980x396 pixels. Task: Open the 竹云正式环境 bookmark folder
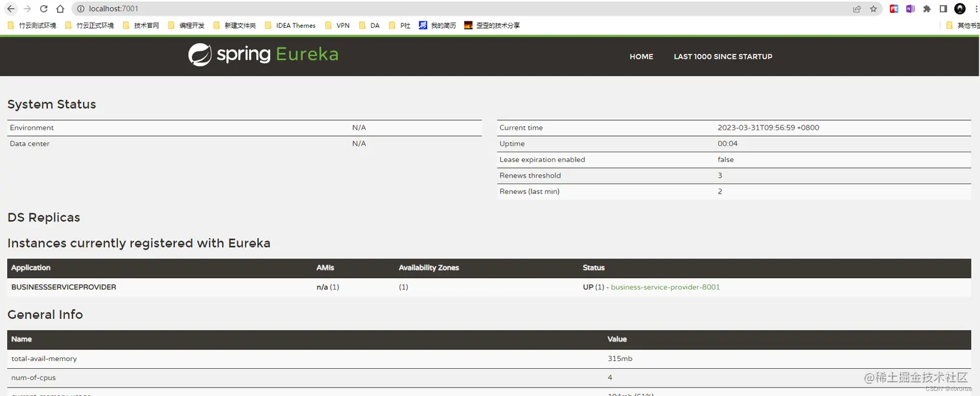[89, 25]
